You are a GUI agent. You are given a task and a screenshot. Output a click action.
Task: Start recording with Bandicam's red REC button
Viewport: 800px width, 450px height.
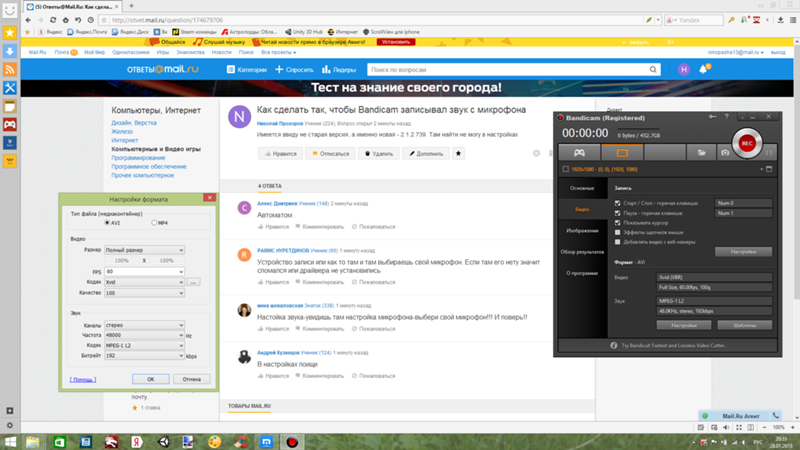click(747, 143)
